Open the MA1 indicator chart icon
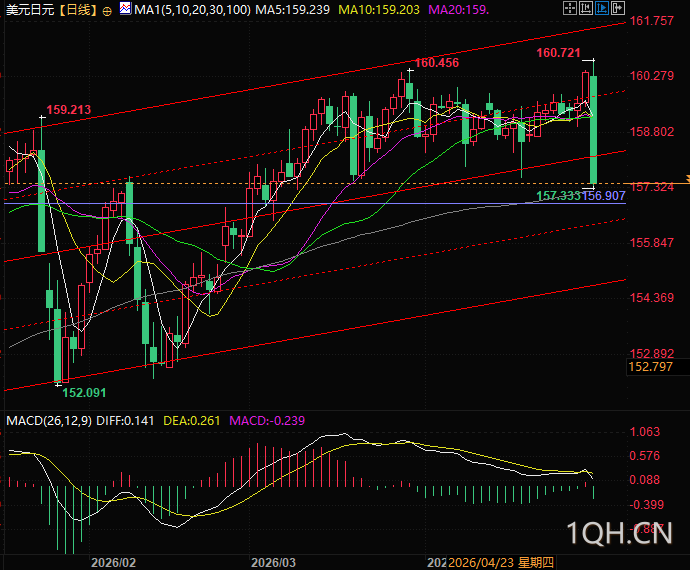 (x=125, y=8)
